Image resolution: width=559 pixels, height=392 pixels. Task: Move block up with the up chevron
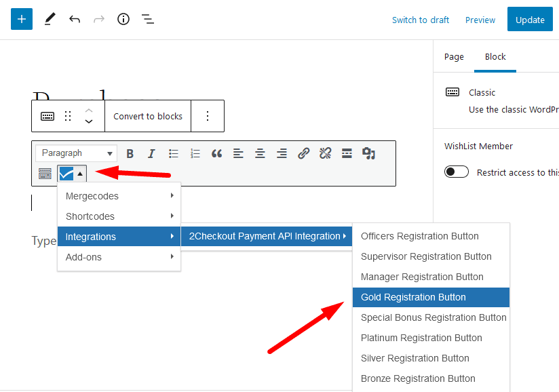click(x=89, y=111)
